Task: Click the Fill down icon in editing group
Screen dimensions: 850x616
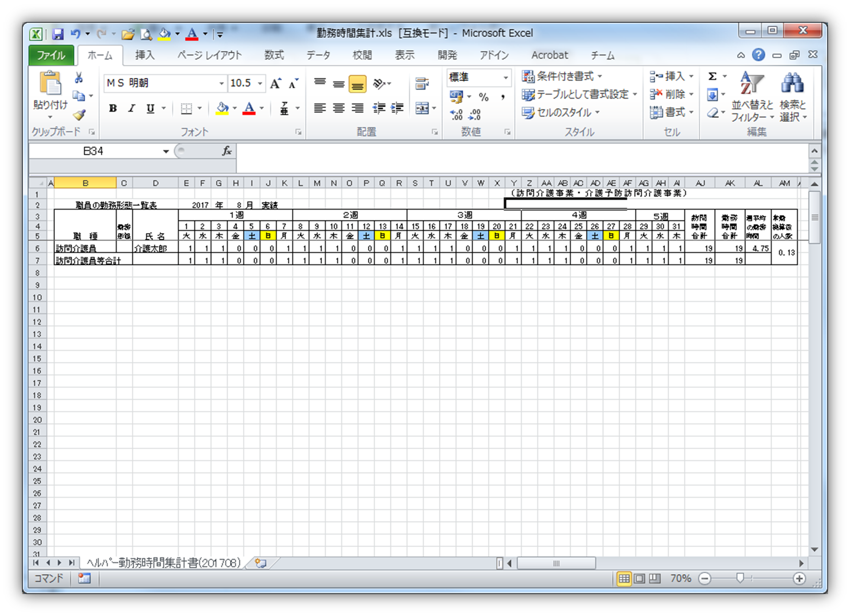Action: pyautogui.click(x=712, y=95)
